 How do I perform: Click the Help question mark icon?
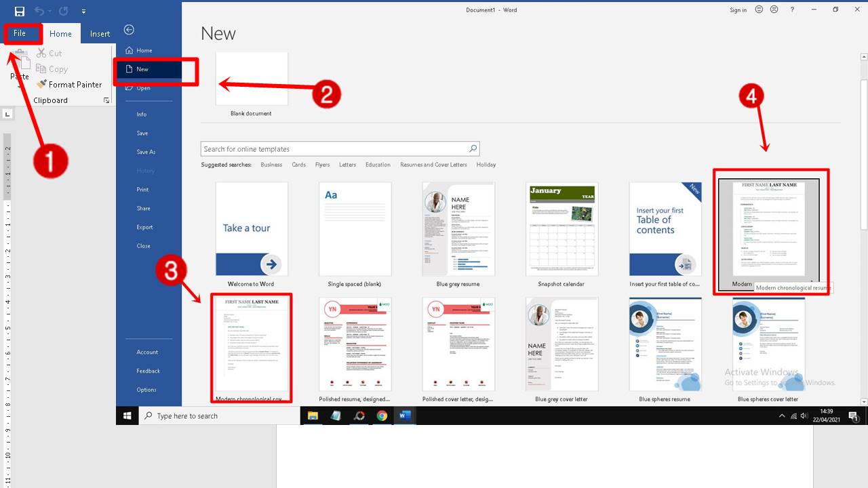[793, 9]
